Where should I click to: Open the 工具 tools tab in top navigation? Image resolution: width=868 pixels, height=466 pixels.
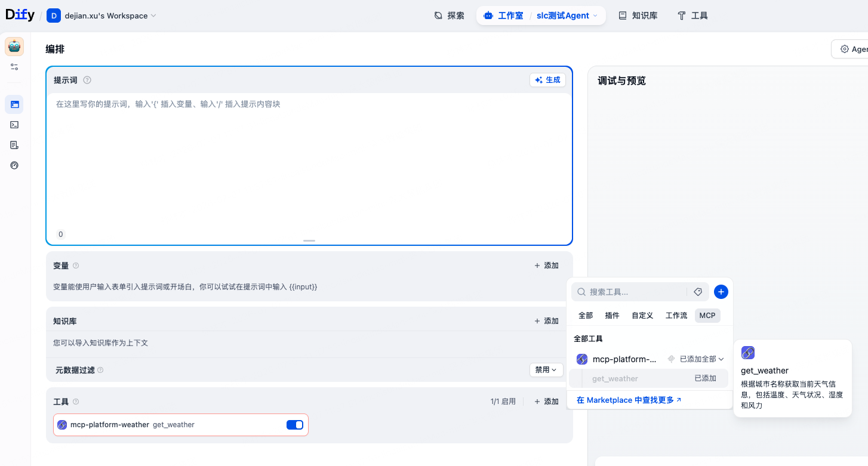click(692, 16)
